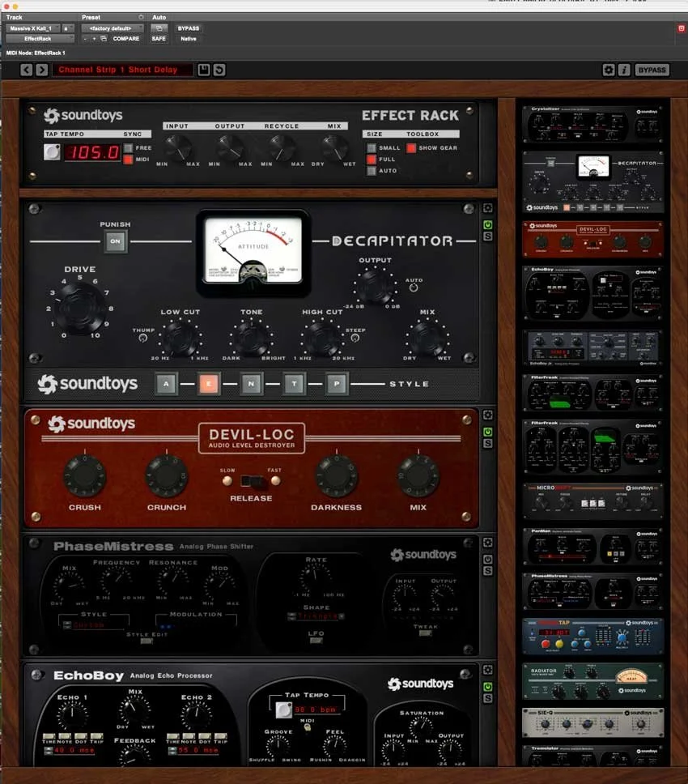Add PrimalTap from the toolbox
The width and height of the screenshot is (688, 784).
593,636
